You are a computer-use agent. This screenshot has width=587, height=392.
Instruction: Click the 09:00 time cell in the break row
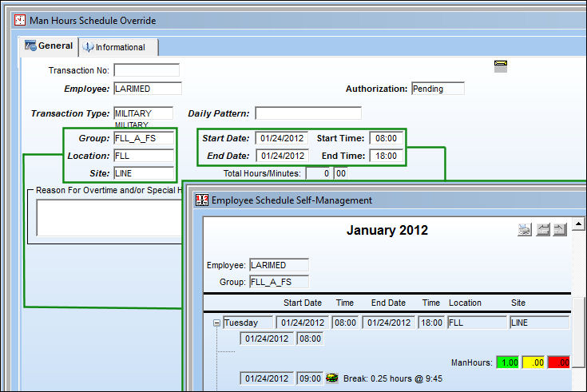[310, 378]
